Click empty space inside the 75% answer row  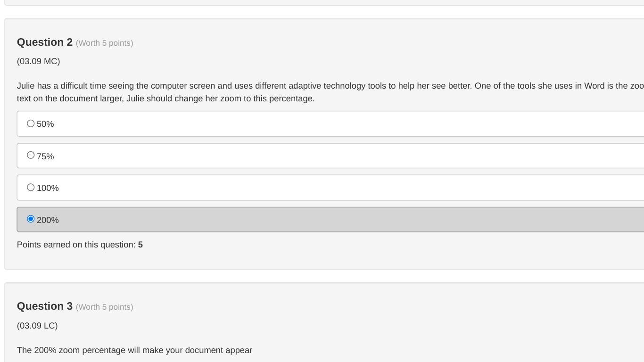click(330, 156)
